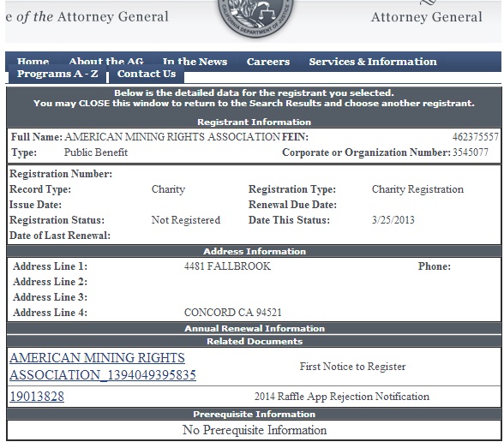
Task: Open AMERICAN MINING RIGHTS ASSOCIATION document link
Action: pos(103,367)
